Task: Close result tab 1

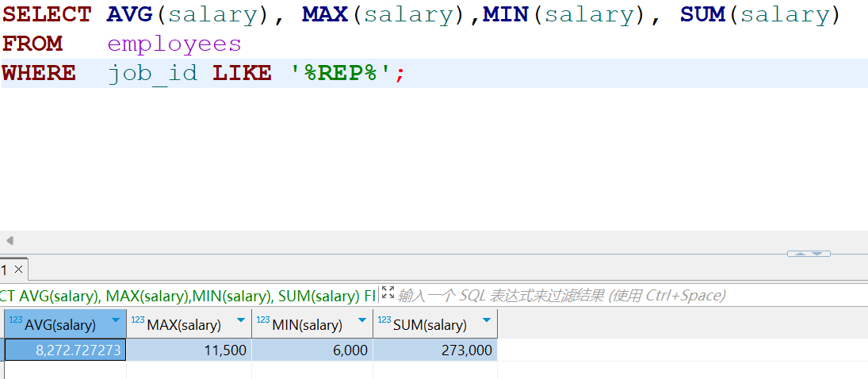Action: coord(19,270)
